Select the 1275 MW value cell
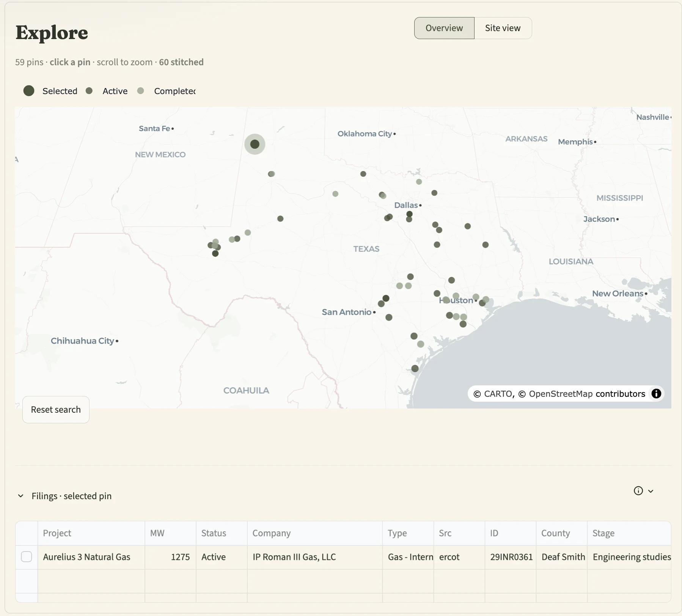The height and width of the screenshot is (616, 682). (x=170, y=557)
